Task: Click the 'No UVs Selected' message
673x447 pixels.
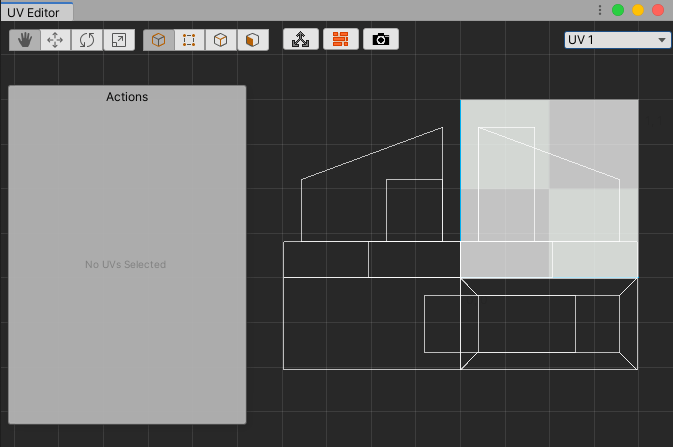Action: (126, 265)
